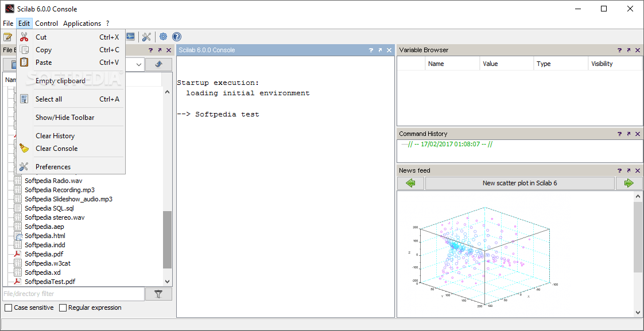The height and width of the screenshot is (331, 644).
Task: Click the Name column header in Variable Browser
Action: point(452,64)
